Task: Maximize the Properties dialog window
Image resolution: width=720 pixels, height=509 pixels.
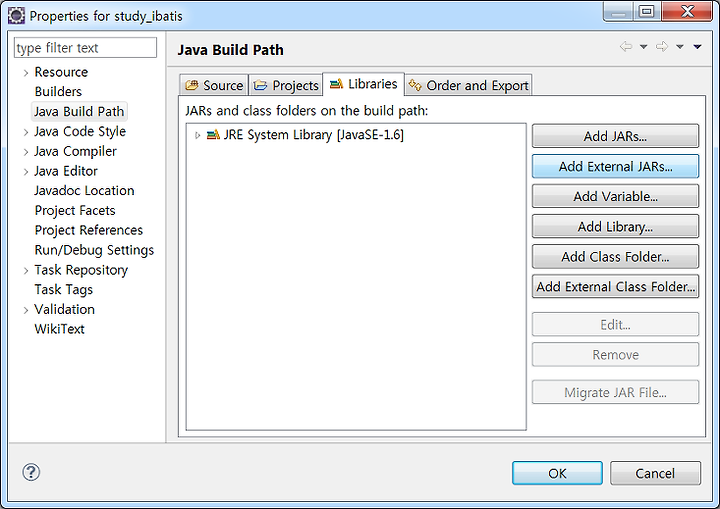Action: (x=647, y=11)
